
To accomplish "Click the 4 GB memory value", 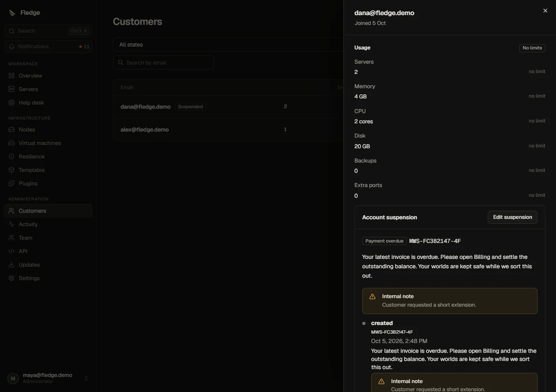I will pyautogui.click(x=361, y=96).
